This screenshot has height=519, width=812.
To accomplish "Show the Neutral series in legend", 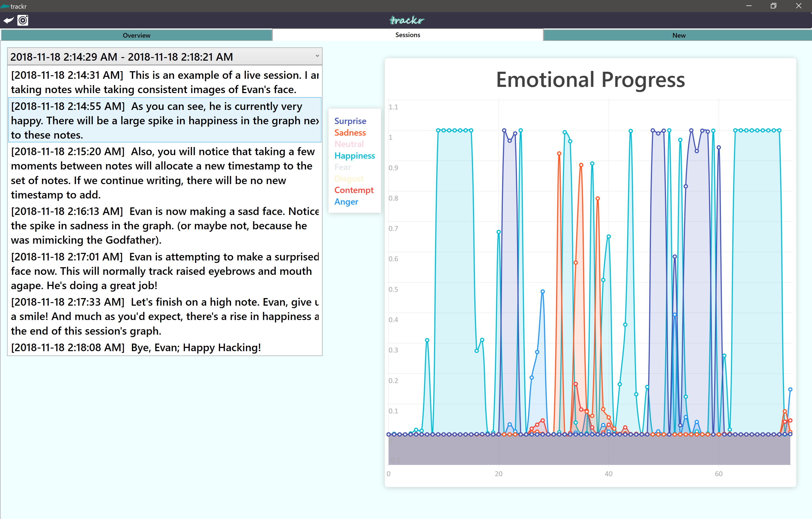I will [349, 144].
